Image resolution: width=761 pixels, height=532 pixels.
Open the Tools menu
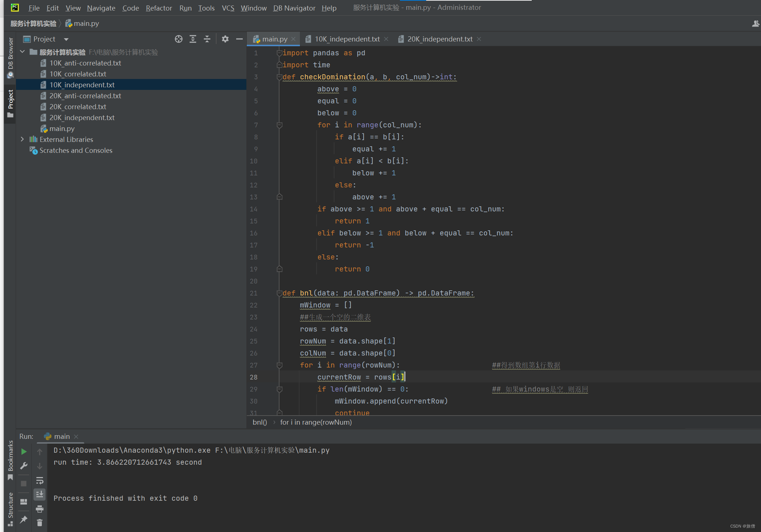tap(206, 8)
